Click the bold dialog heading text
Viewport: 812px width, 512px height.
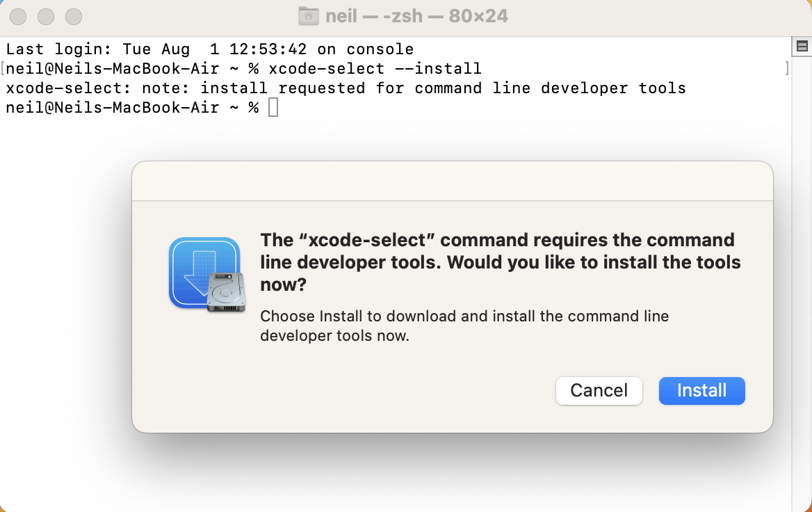500,262
